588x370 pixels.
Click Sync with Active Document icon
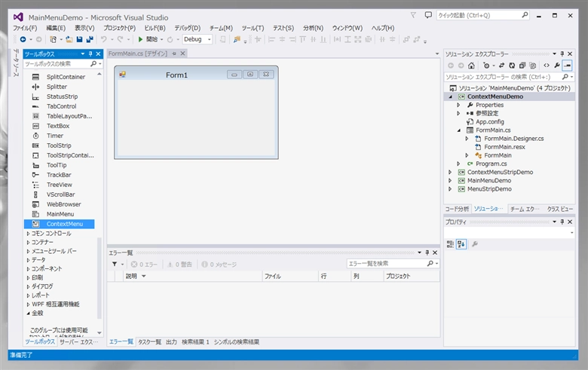point(501,66)
